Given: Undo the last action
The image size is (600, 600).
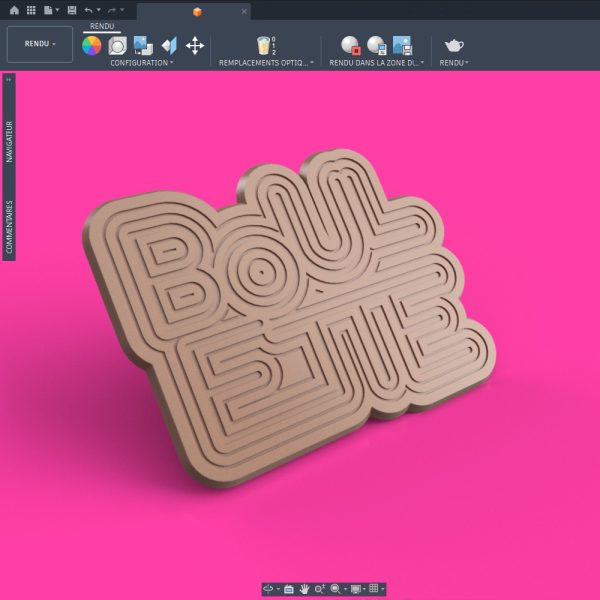Looking at the screenshot, I should pyautogui.click(x=88, y=10).
